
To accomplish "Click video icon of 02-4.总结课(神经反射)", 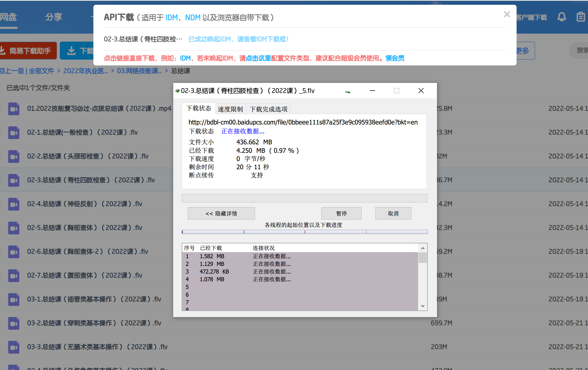I will 13,204.
